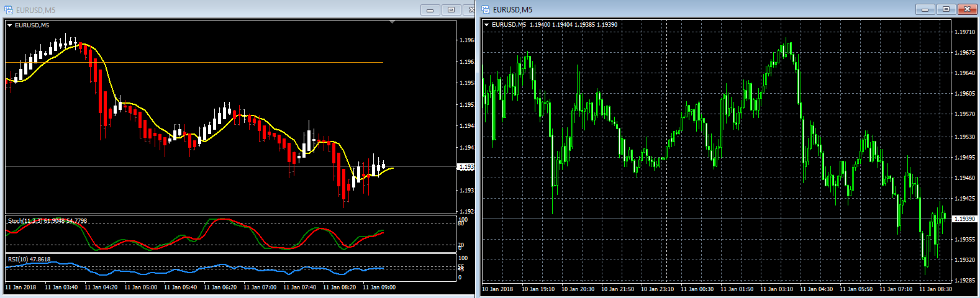Click the 10 Jan 19:10 time label
The height and width of the screenshot is (298, 980).
[x=538, y=289]
